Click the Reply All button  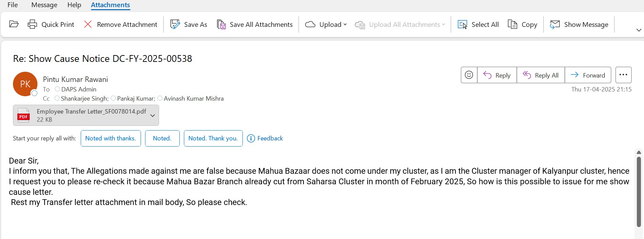pos(540,75)
